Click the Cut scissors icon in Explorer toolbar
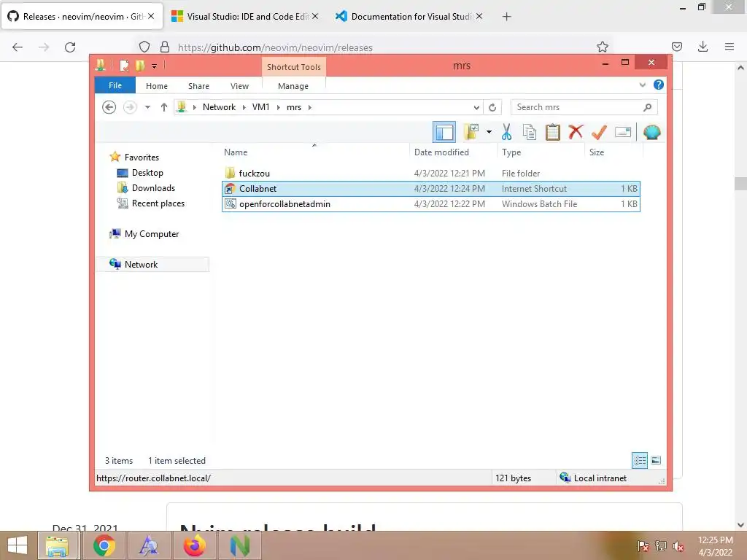 coord(506,132)
